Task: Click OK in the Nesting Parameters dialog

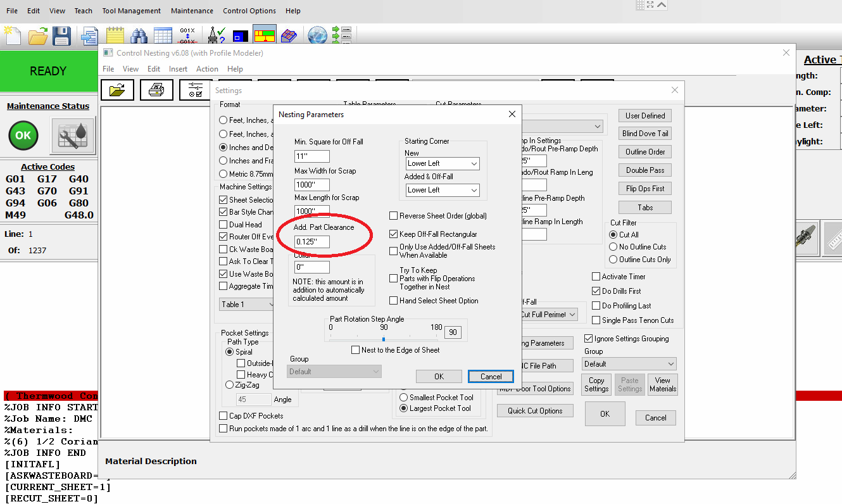Action: pos(439,377)
